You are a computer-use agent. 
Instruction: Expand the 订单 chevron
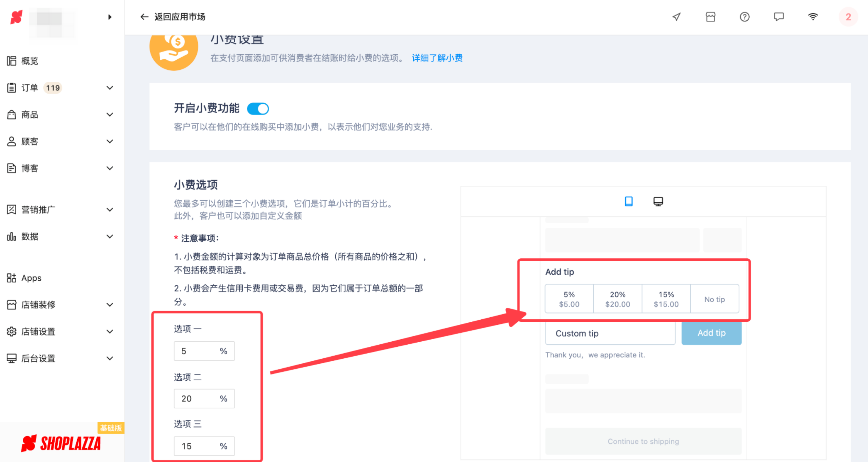pos(110,88)
